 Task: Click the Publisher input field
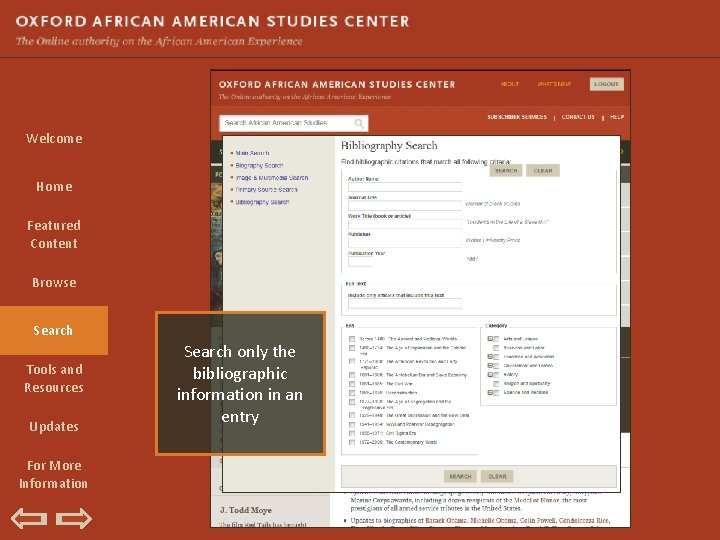tap(405, 242)
